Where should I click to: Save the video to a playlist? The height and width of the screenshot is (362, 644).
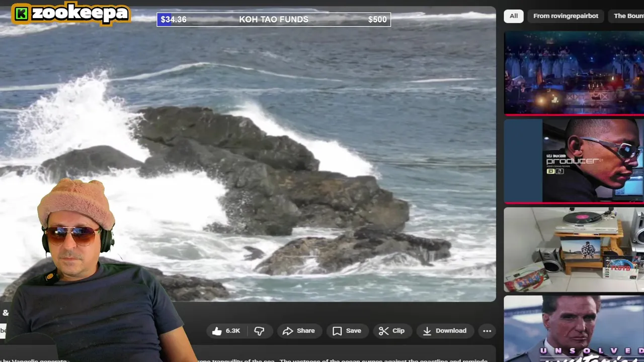[x=347, y=331]
